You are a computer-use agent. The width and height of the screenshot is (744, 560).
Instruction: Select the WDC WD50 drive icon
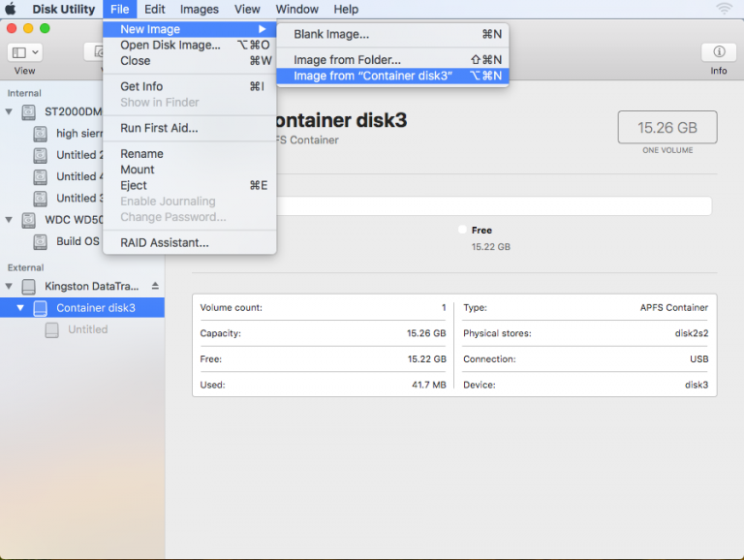pyautogui.click(x=28, y=220)
